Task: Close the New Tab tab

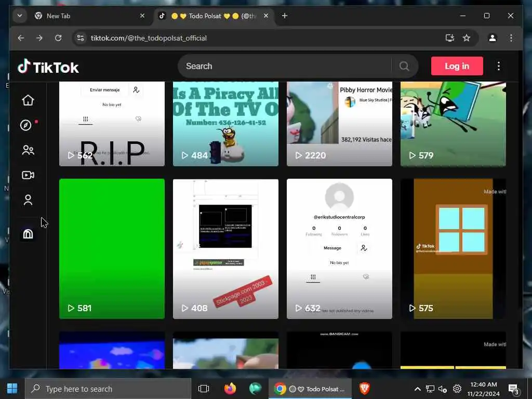Action: pos(142,16)
